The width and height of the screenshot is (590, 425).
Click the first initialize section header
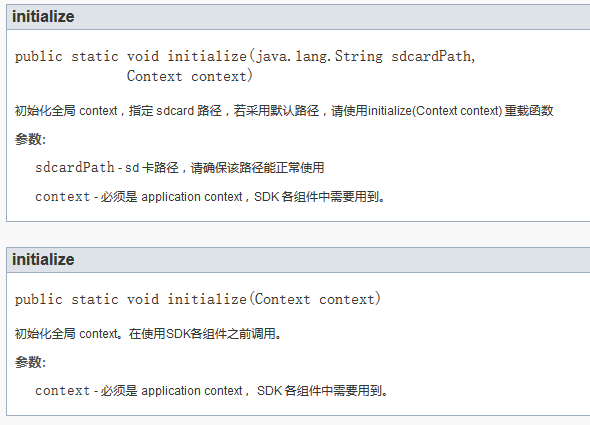pyautogui.click(x=43, y=17)
